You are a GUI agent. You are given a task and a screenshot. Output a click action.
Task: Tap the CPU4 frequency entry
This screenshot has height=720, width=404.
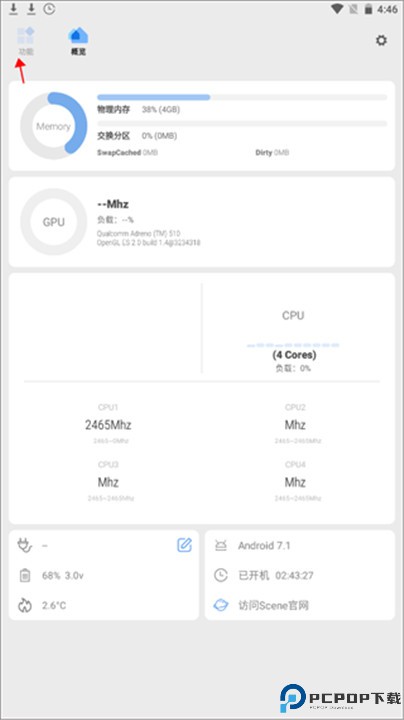click(x=295, y=481)
